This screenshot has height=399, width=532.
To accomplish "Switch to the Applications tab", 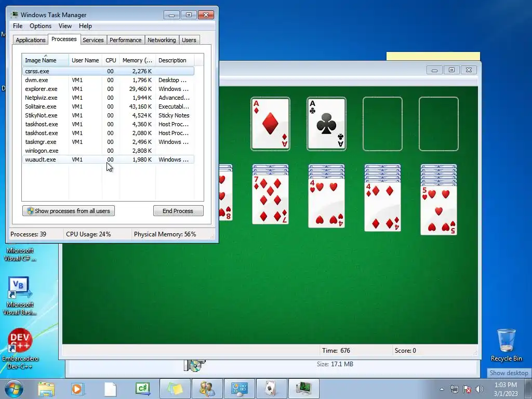I will point(31,40).
